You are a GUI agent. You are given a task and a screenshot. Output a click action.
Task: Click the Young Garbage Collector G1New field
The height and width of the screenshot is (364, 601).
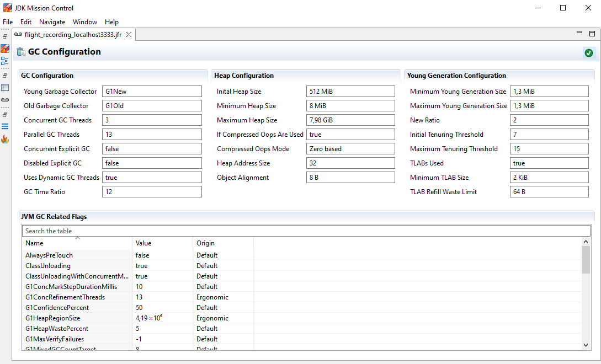pyautogui.click(x=152, y=91)
